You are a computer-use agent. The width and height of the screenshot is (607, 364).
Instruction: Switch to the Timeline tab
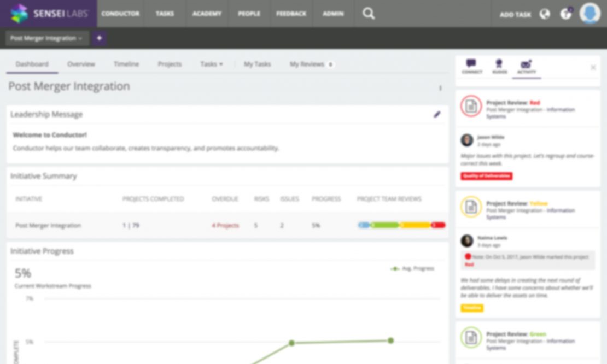point(126,64)
